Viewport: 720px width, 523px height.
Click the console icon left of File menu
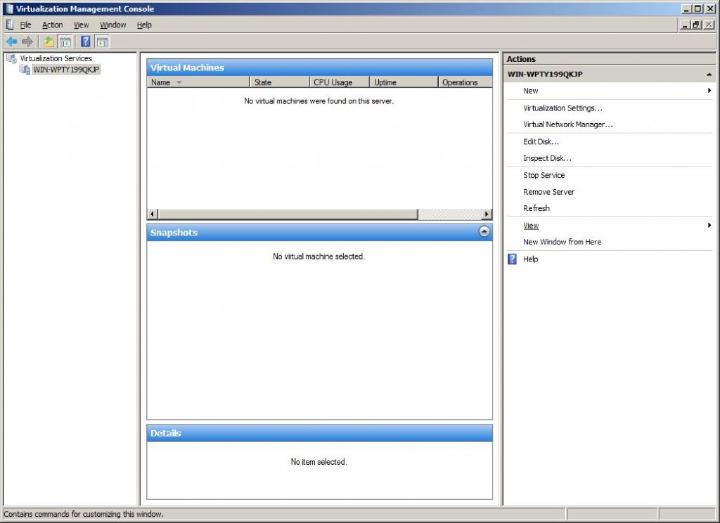pyautogui.click(x=10, y=25)
